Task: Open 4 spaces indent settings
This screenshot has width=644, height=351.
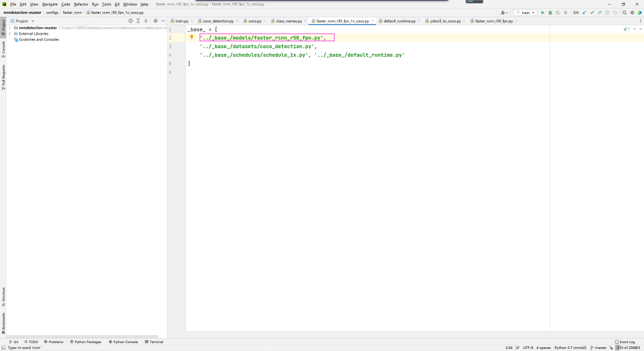Action: coord(544,348)
